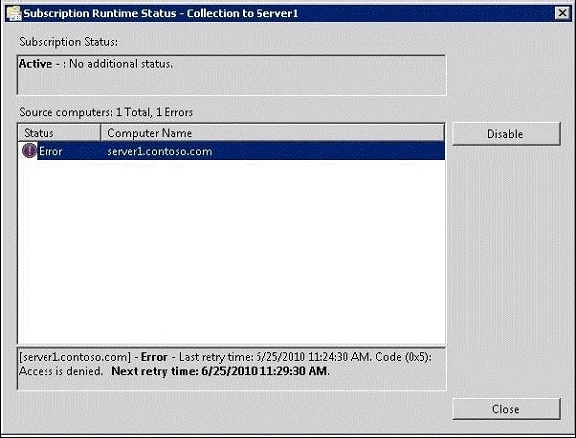
Task: Click the Close button at the bottom
Action: [x=506, y=409]
